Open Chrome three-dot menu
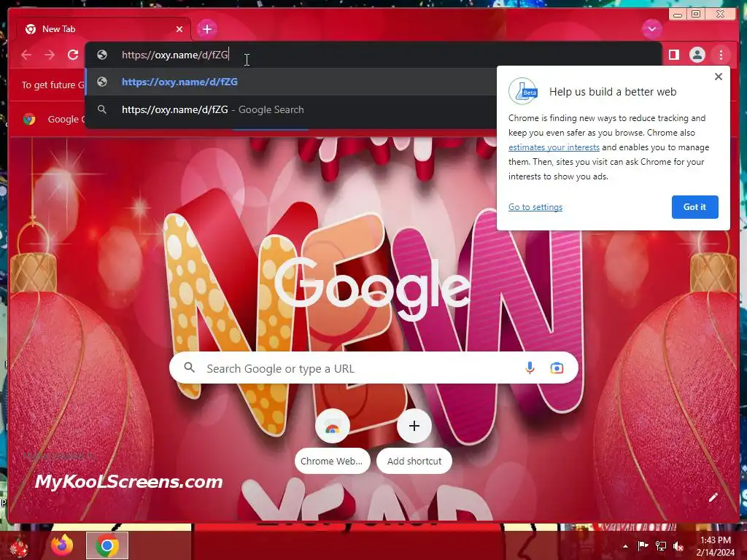The width and height of the screenshot is (747, 560). [x=721, y=55]
